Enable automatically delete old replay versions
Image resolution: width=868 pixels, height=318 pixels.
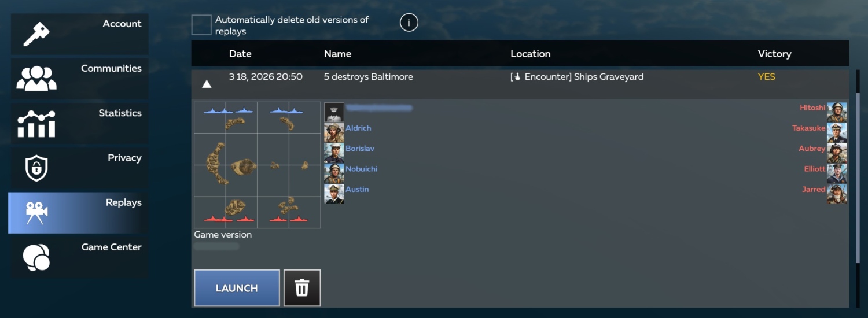[201, 25]
